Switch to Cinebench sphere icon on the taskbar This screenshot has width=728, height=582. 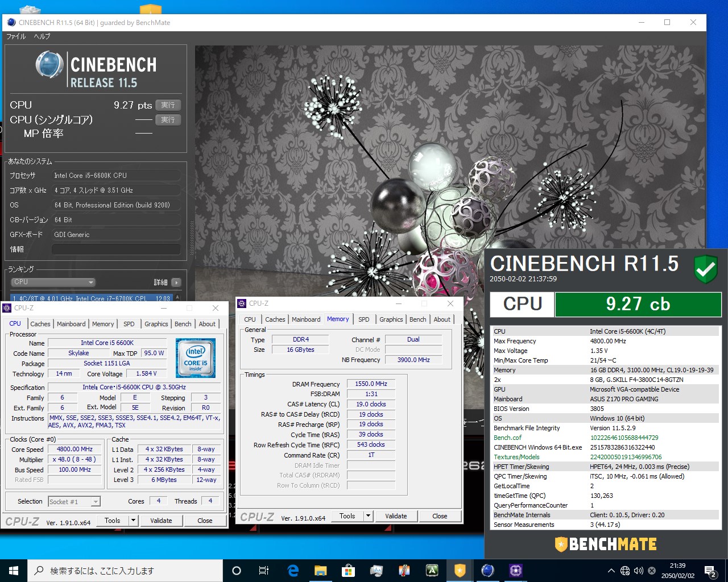[487, 571]
